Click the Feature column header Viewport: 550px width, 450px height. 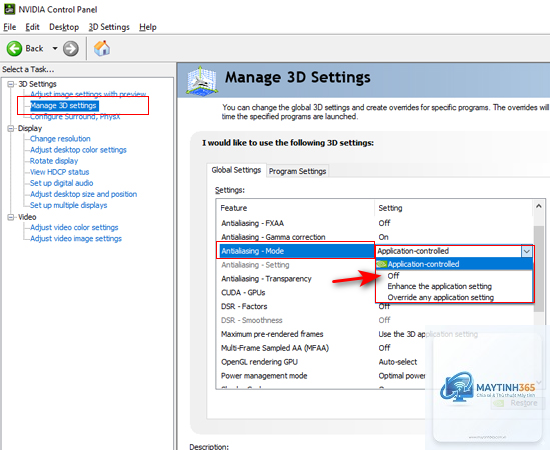(295, 208)
